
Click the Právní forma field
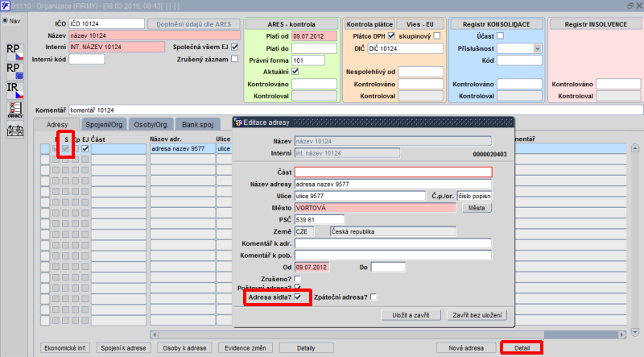308,60
